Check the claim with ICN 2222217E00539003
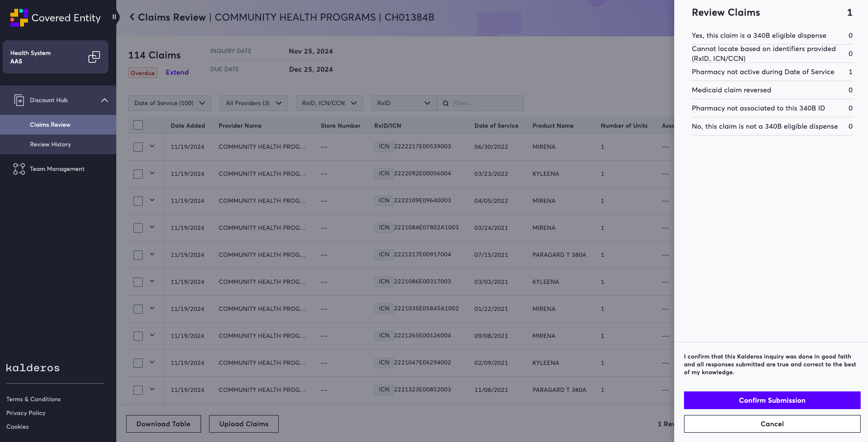The width and height of the screenshot is (868, 442). pyautogui.click(x=138, y=147)
